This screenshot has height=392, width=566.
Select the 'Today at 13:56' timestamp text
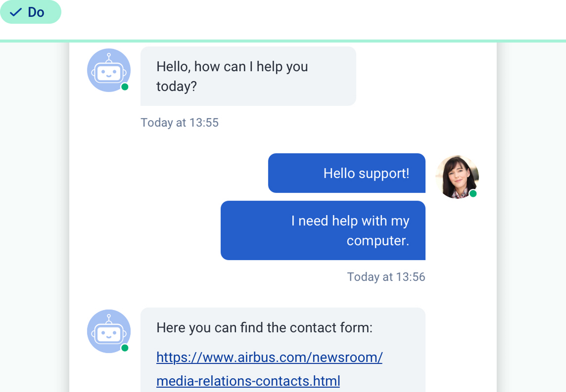(x=386, y=277)
